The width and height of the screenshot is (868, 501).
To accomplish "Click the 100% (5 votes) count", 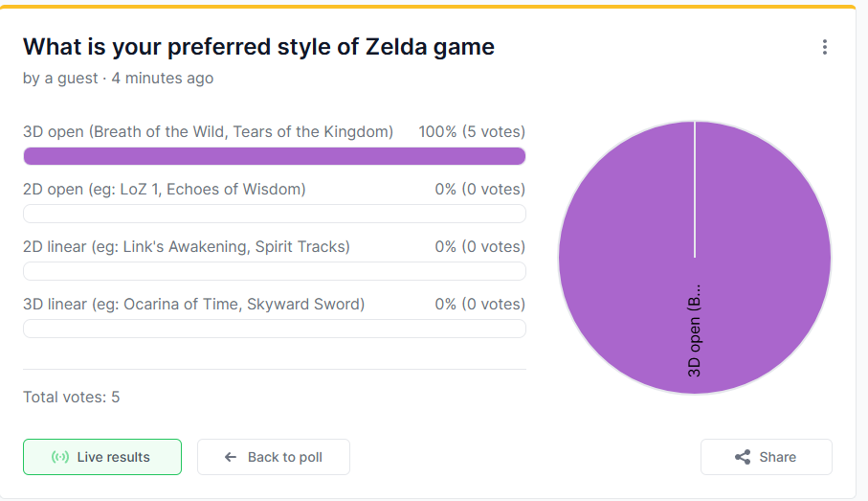I will point(472,132).
